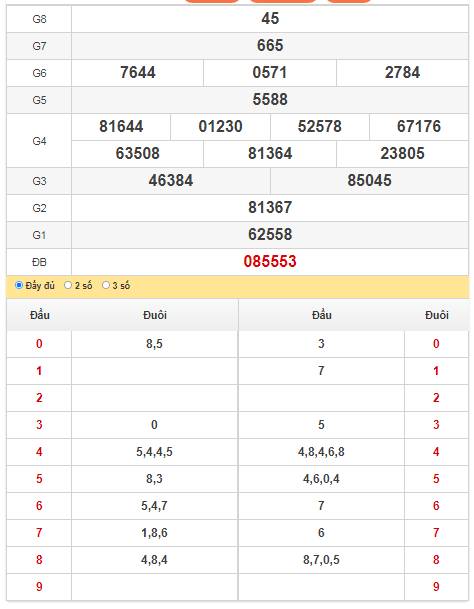
Task: Click G3 number 46384
Action: point(171,181)
